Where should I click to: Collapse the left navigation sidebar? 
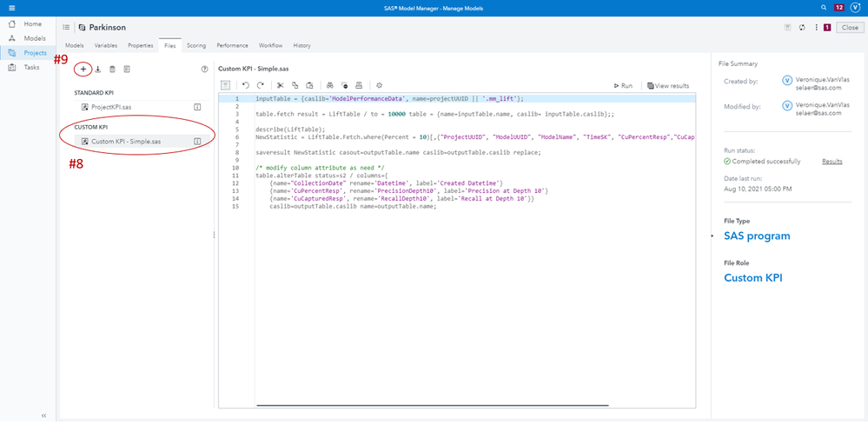(x=43, y=415)
